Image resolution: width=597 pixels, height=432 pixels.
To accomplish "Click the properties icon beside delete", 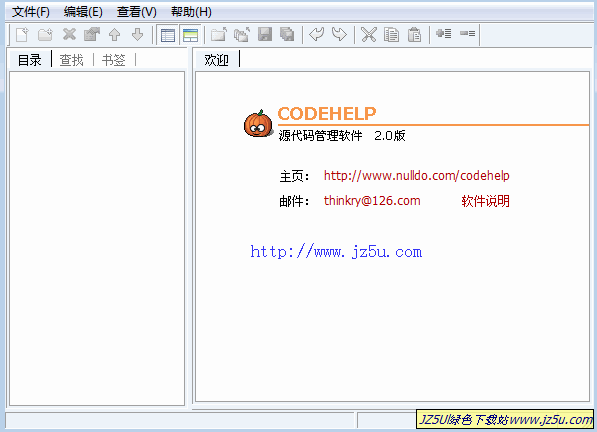I will pos(92,34).
